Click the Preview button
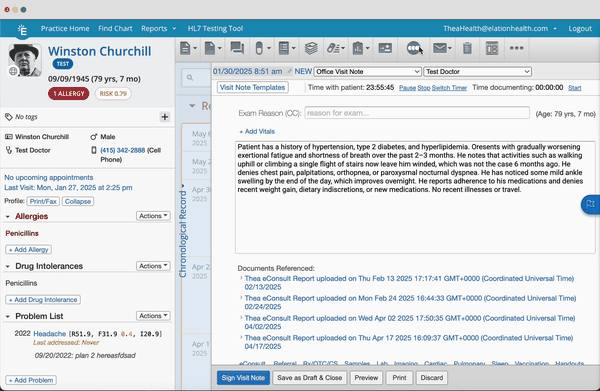This screenshot has height=391, width=600. [x=366, y=378]
